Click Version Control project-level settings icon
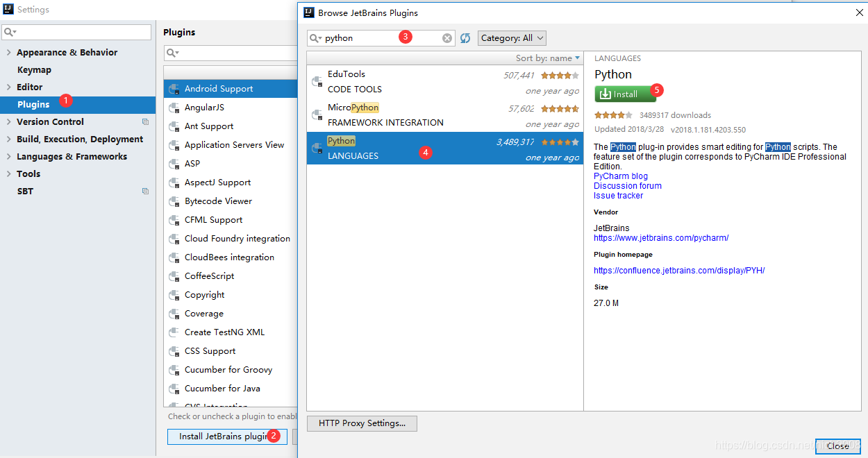 click(145, 121)
